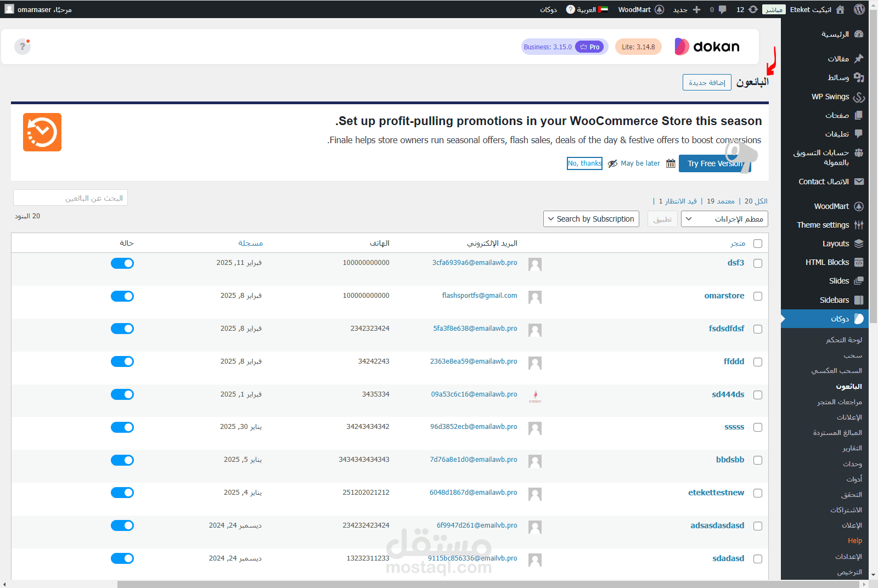Click the speech bubble icon beside تعليقات
The image size is (878, 588).
coord(859,134)
